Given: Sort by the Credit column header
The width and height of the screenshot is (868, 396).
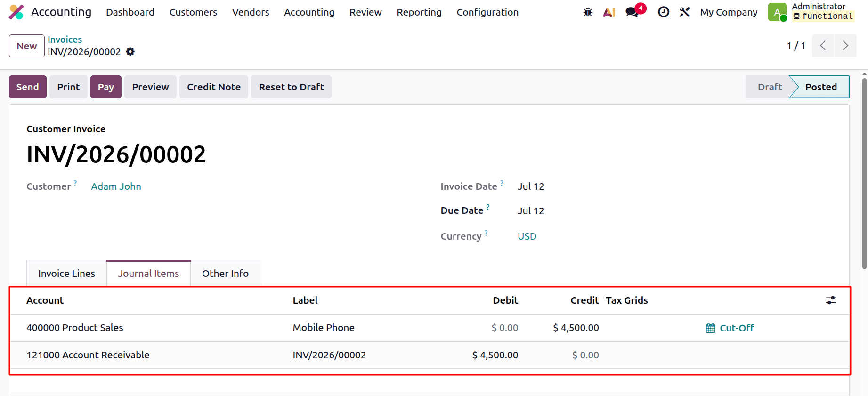Looking at the screenshot, I should tap(584, 300).
